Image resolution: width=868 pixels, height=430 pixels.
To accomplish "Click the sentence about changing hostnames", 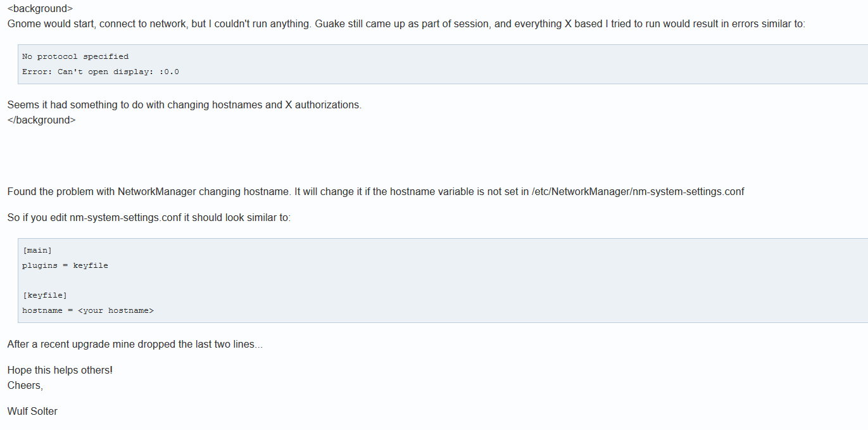I will (x=184, y=104).
